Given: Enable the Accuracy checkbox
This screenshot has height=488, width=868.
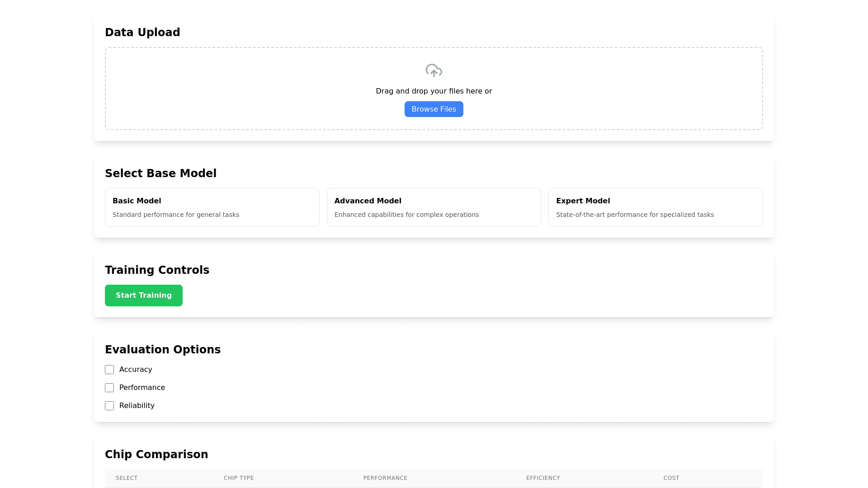Looking at the screenshot, I should [x=109, y=369].
